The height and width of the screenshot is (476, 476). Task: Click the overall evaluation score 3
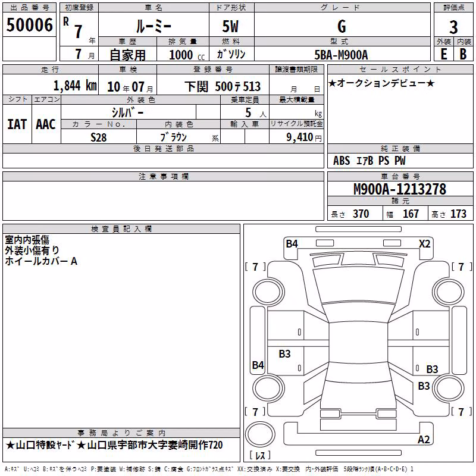click(453, 27)
